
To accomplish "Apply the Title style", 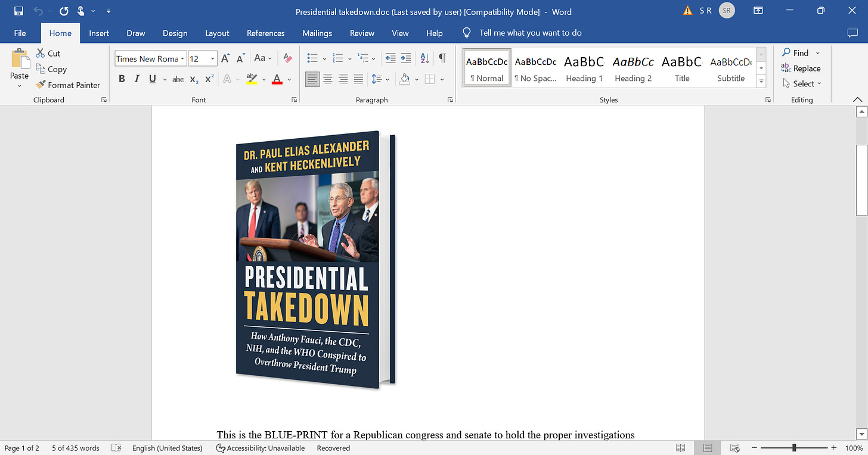I will (682, 68).
